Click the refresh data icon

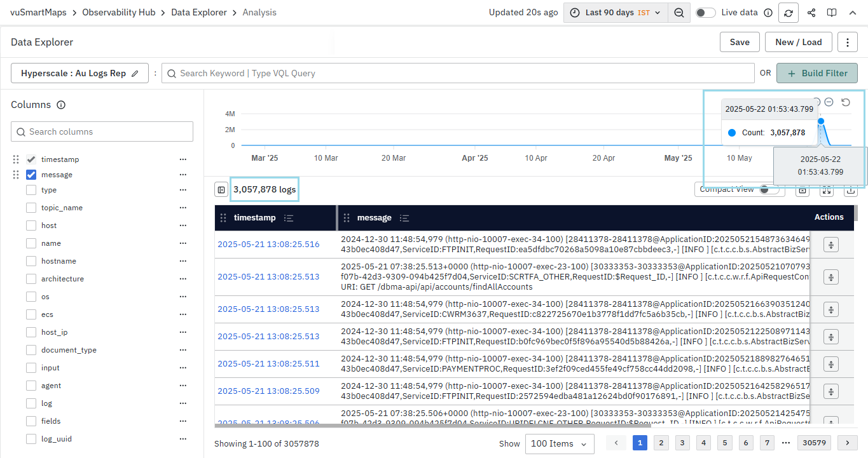[x=789, y=13]
